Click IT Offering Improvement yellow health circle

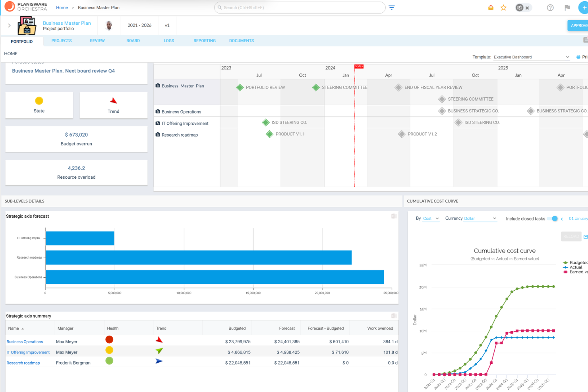[x=109, y=350]
